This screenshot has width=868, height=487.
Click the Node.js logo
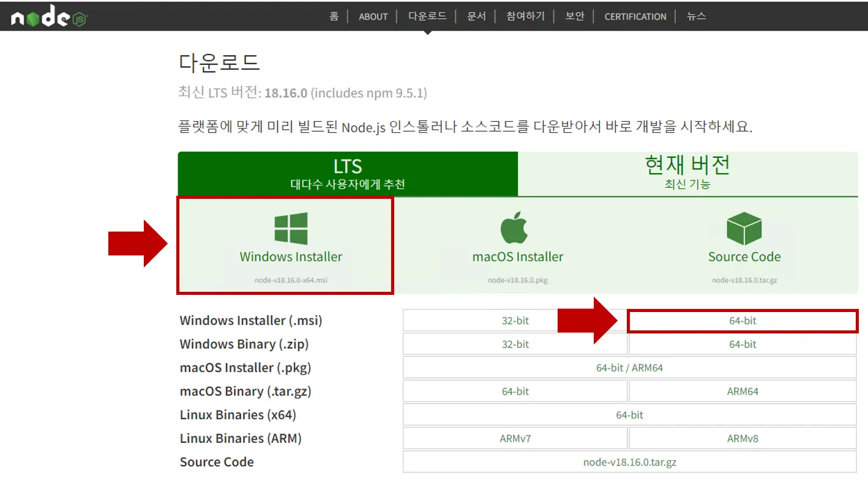point(48,17)
